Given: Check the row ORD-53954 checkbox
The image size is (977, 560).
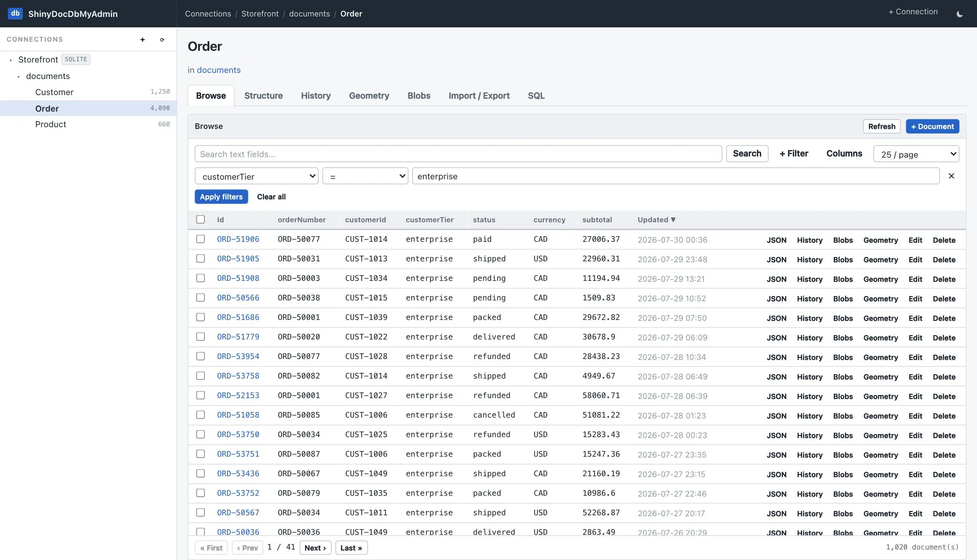Looking at the screenshot, I should 200,356.
